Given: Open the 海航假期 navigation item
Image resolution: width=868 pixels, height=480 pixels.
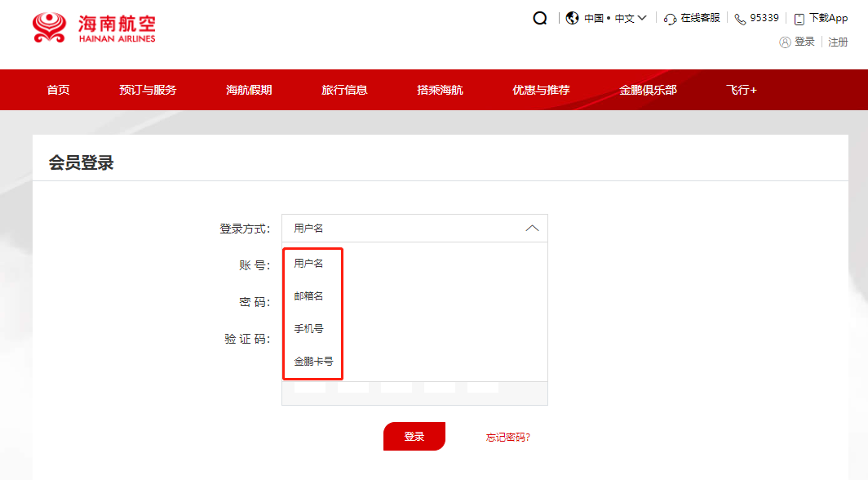Looking at the screenshot, I should (x=249, y=90).
